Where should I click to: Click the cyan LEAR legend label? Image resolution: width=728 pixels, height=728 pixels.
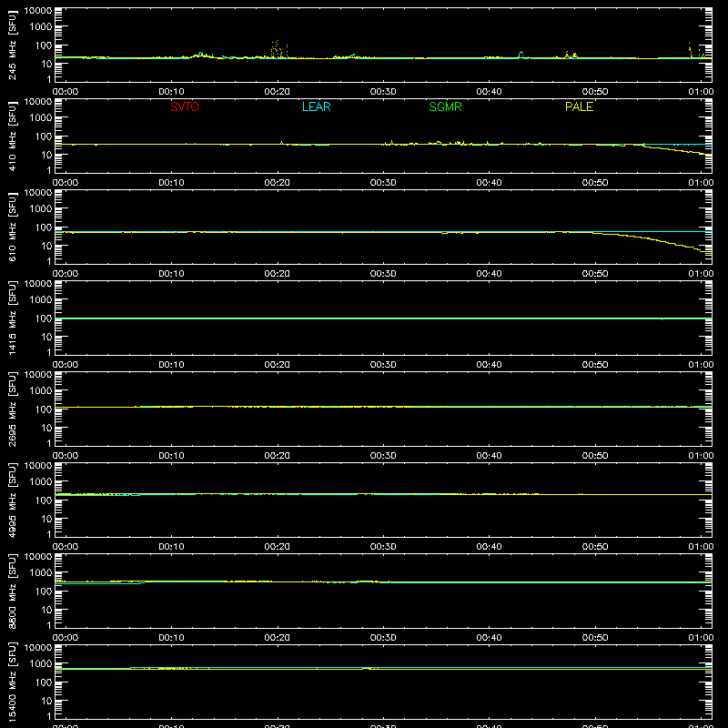[316, 106]
